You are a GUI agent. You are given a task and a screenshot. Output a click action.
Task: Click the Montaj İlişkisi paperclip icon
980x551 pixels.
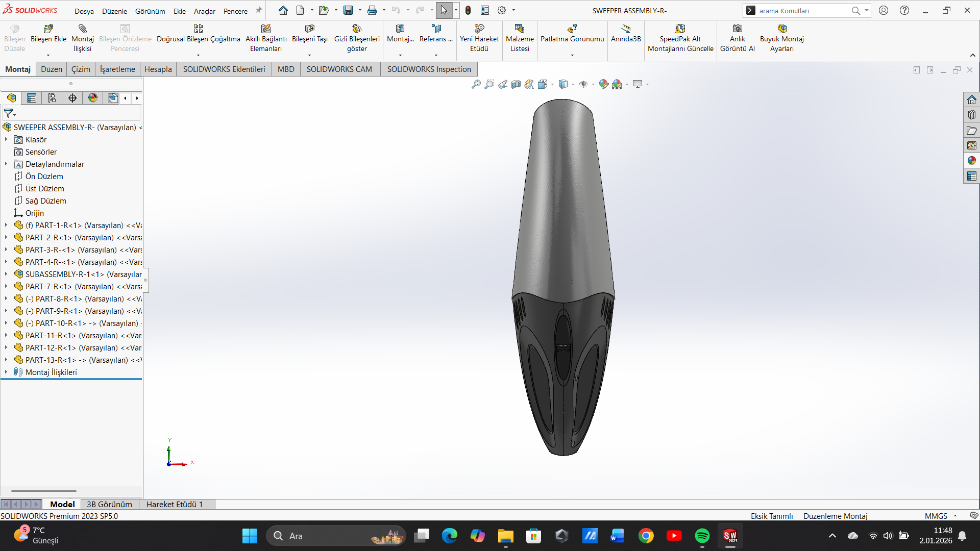pyautogui.click(x=82, y=29)
